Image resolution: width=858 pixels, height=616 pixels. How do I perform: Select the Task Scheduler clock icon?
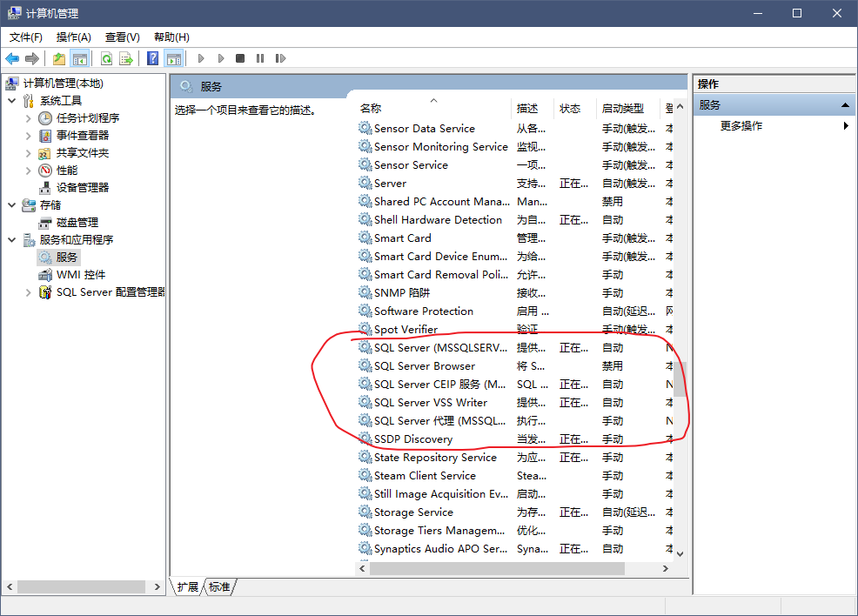tap(45, 118)
